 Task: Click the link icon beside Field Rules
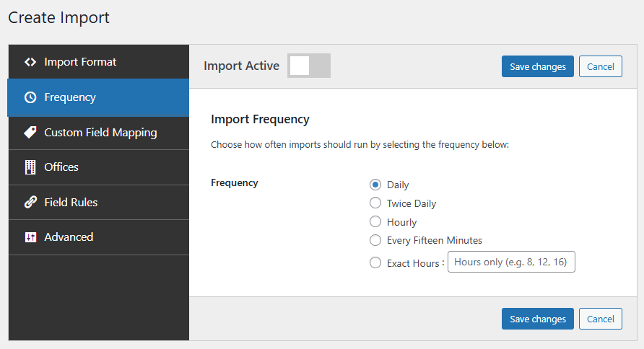click(30, 203)
